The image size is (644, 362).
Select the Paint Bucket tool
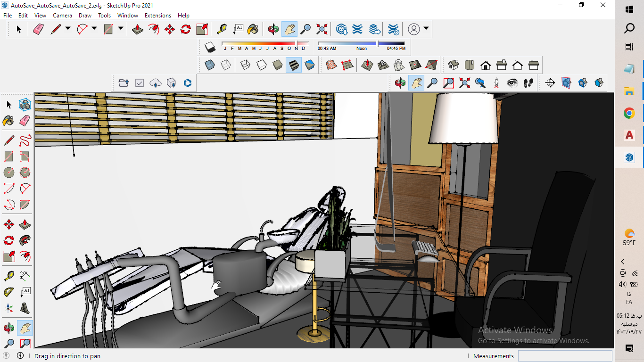[x=253, y=29]
